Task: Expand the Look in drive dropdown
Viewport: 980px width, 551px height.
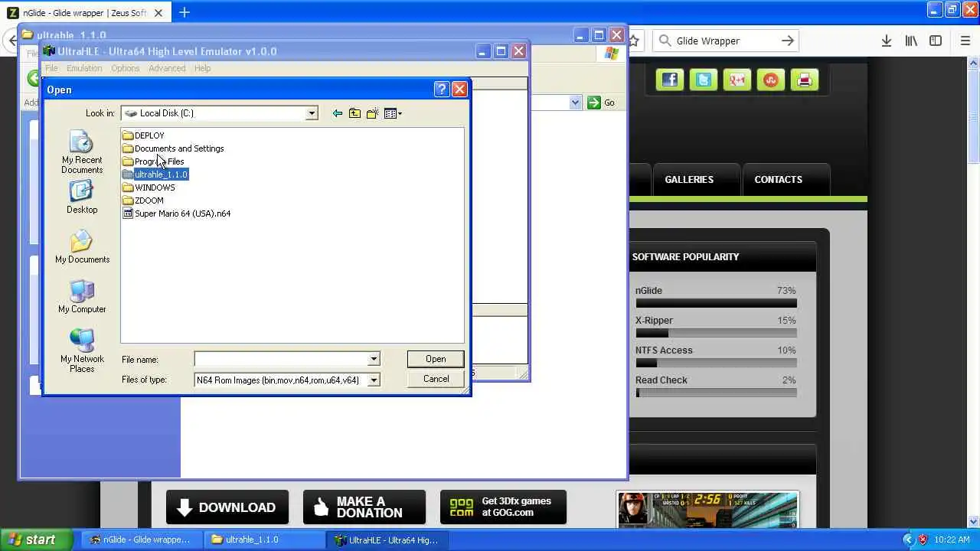Action: (312, 113)
